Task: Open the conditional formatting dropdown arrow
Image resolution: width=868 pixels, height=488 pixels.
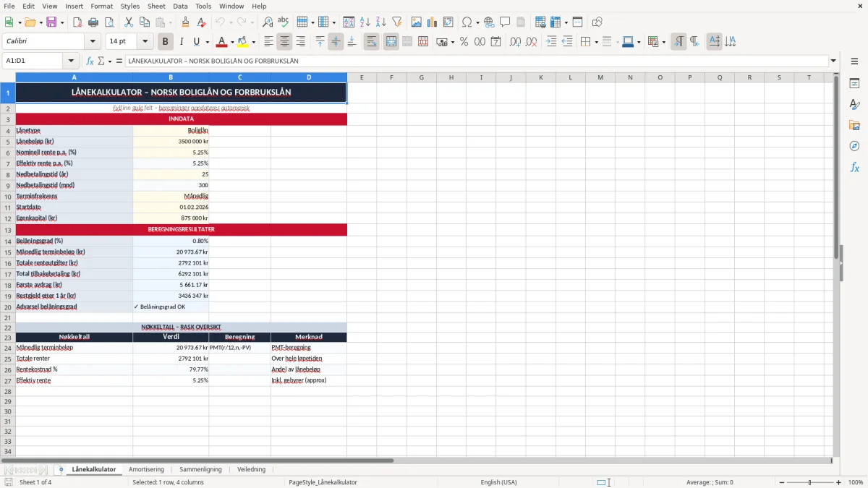Action: click(663, 42)
